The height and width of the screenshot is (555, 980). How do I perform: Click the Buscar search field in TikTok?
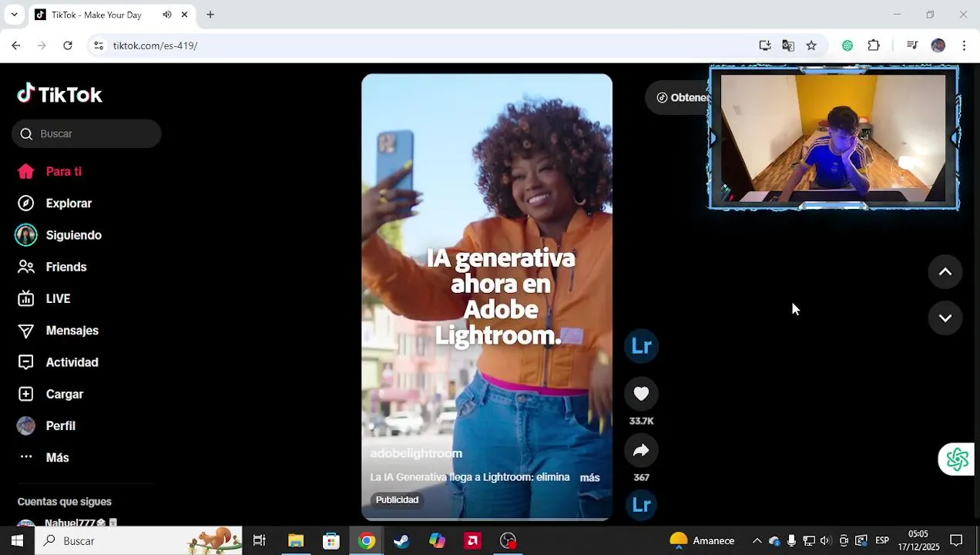point(86,134)
